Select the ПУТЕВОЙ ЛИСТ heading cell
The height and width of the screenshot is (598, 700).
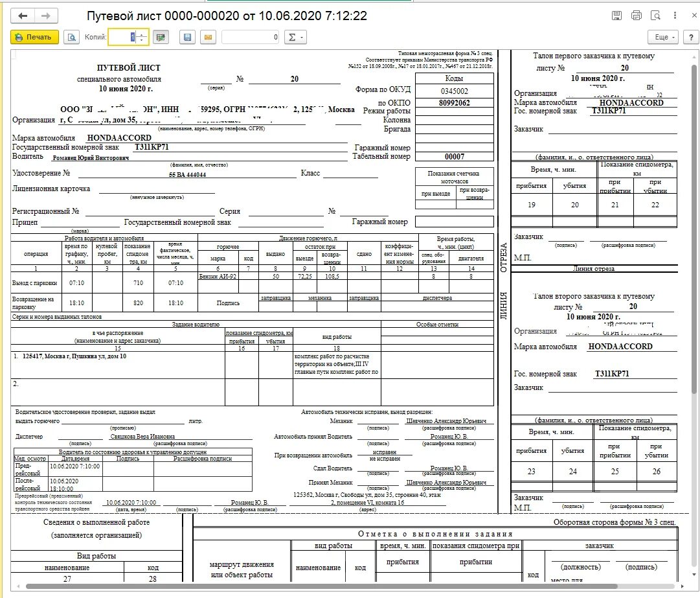click(x=129, y=68)
